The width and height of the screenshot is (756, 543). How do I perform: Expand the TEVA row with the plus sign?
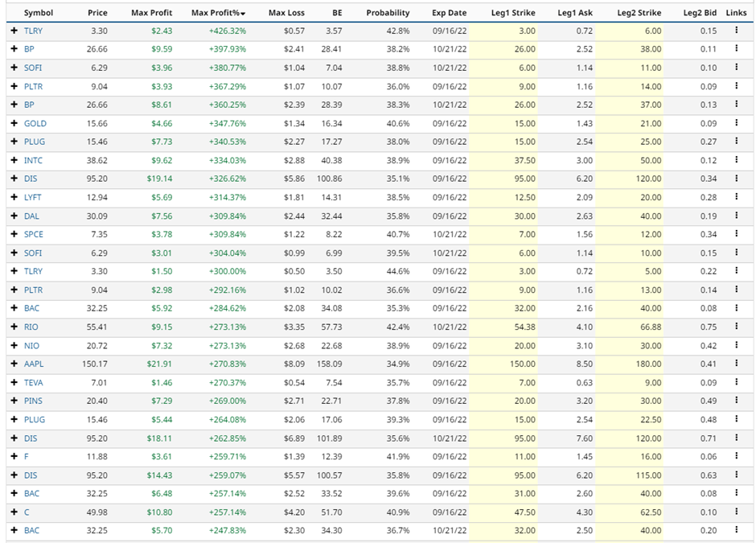coord(14,382)
